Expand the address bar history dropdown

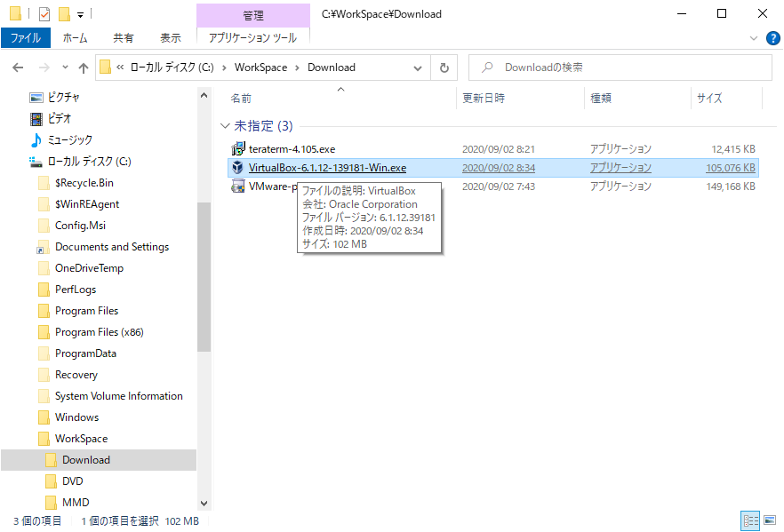click(x=418, y=67)
